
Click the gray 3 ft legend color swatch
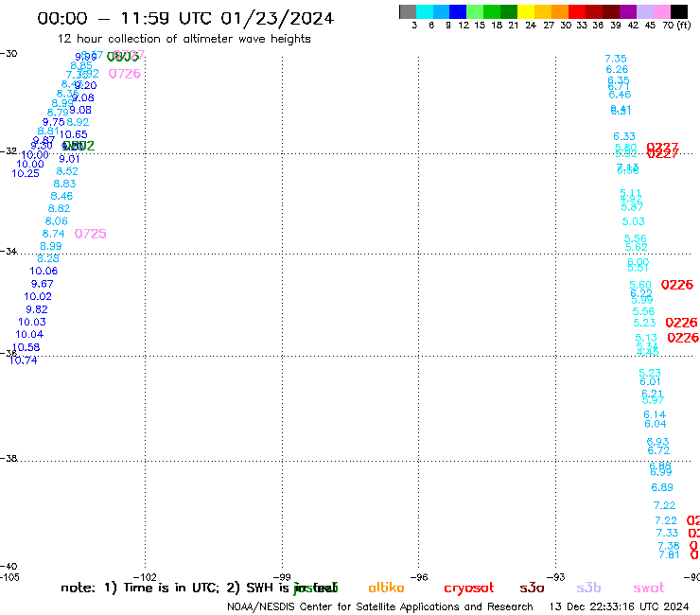[408, 11]
